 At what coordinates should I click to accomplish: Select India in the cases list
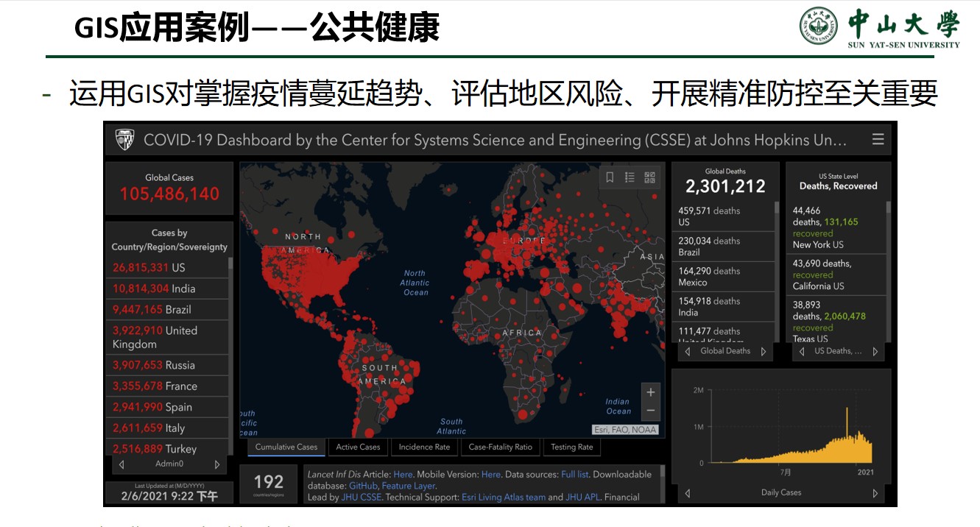coord(169,289)
